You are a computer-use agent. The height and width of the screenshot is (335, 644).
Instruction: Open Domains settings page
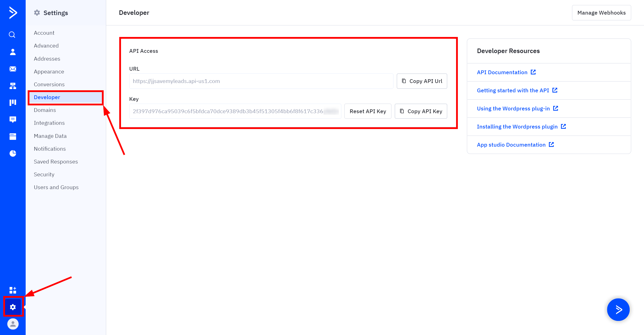45,110
